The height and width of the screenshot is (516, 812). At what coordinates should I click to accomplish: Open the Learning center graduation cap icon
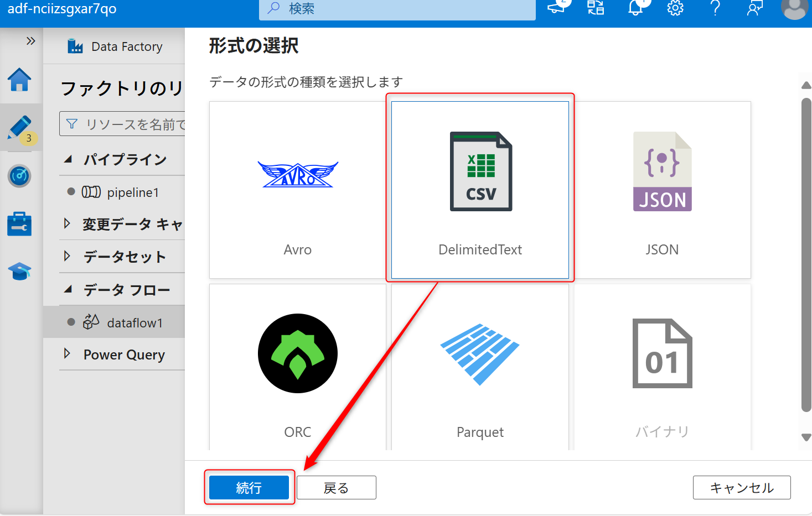pos(20,271)
